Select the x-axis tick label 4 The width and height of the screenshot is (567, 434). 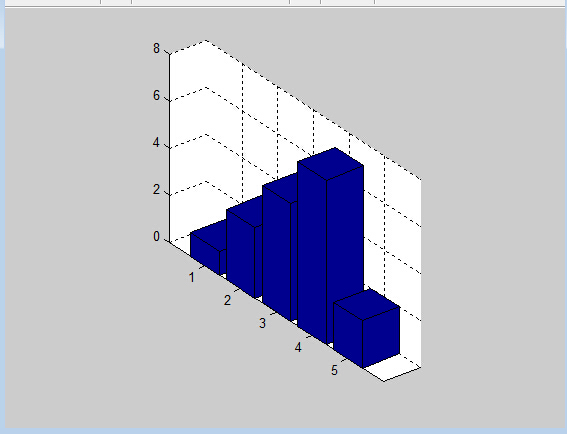click(298, 348)
